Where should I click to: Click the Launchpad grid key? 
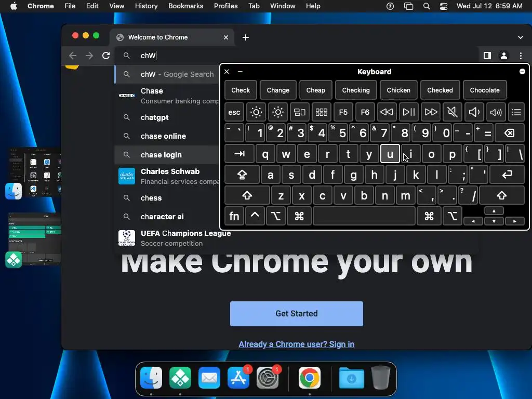click(x=321, y=112)
